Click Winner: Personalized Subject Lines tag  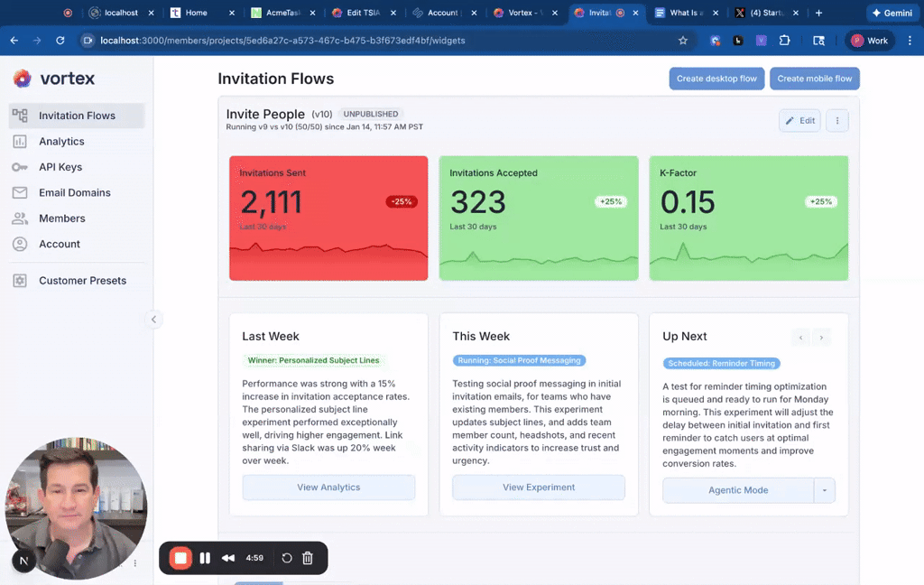313,360
